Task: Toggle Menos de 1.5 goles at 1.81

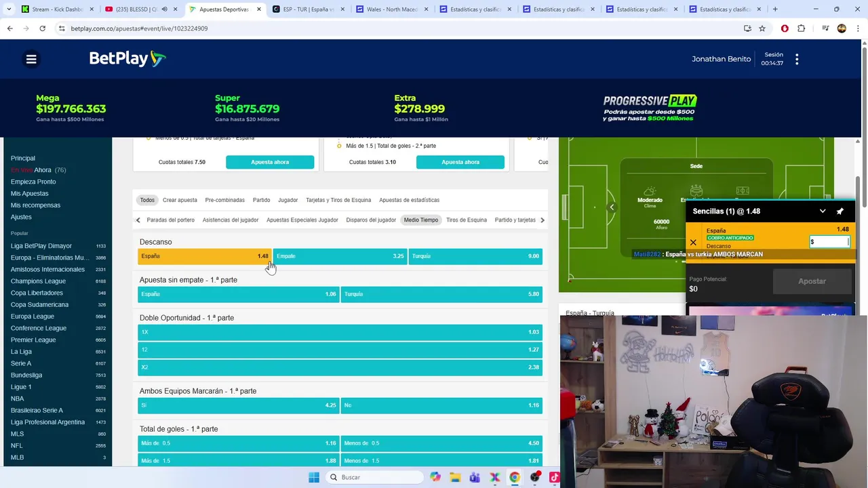Action: click(441, 461)
